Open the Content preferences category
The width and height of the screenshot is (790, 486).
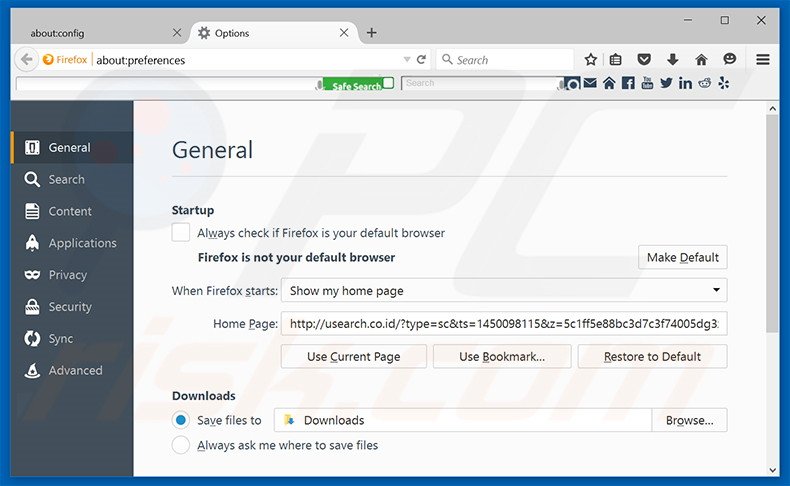pyautogui.click(x=72, y=211)
